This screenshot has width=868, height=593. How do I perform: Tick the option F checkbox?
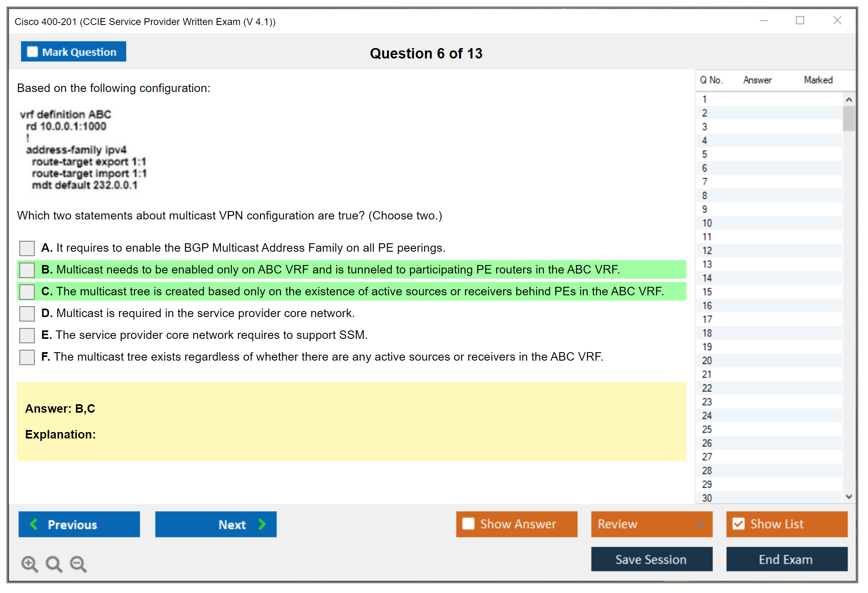point(27,357)
